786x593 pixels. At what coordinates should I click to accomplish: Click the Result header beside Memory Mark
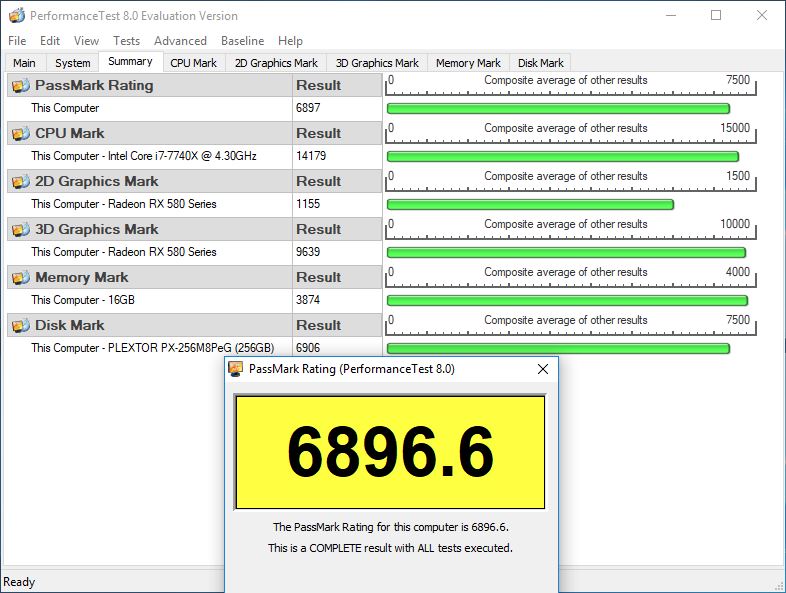[318, 277]
